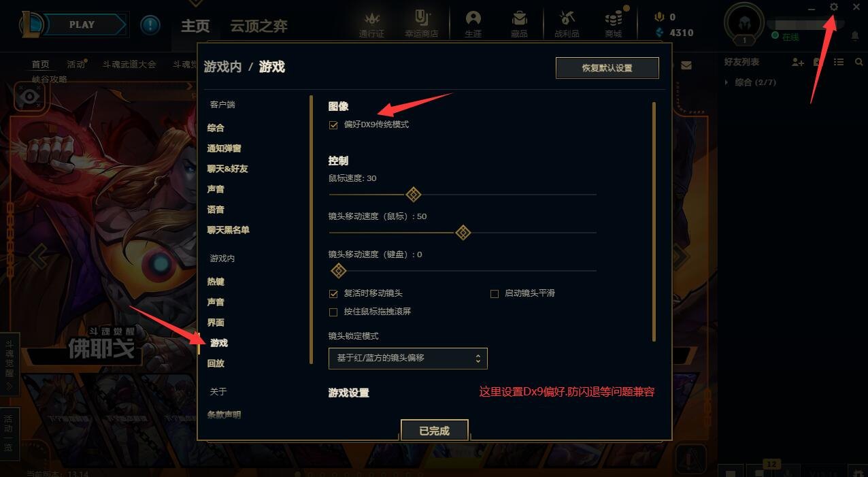868x477 pixels.
Task: Select 热键 in settings sidebar
Action: point(216,282)
